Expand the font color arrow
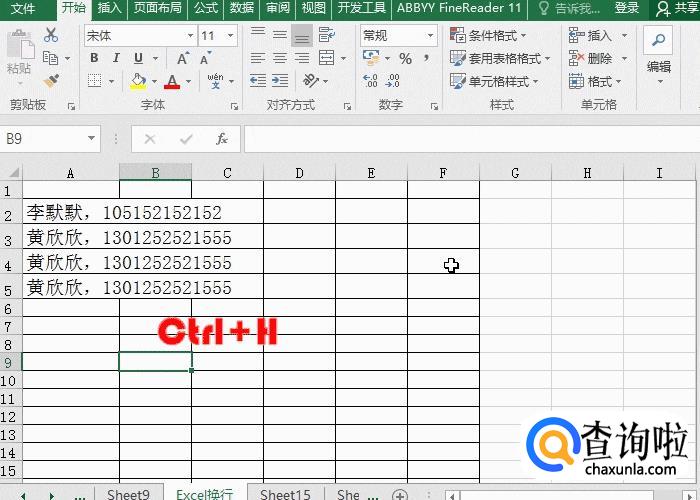 pyautogui.click(x=188, y=81)
